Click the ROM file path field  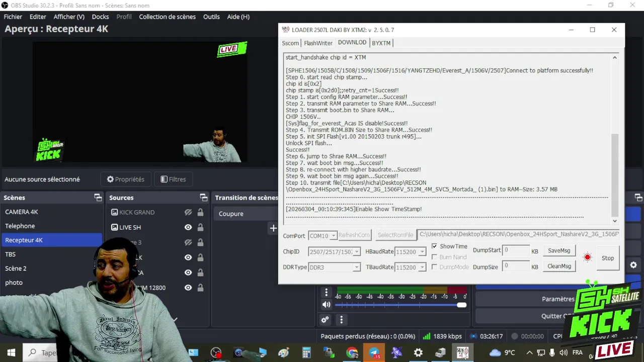pyautogui.click(x=519, y=234)
